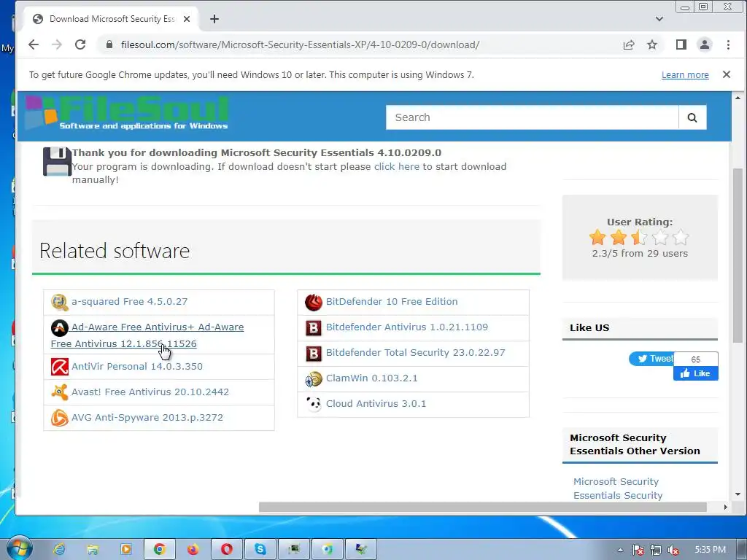Close the Download Microsoft Security tab
This screenshot has width=747, height=560.
187,19
